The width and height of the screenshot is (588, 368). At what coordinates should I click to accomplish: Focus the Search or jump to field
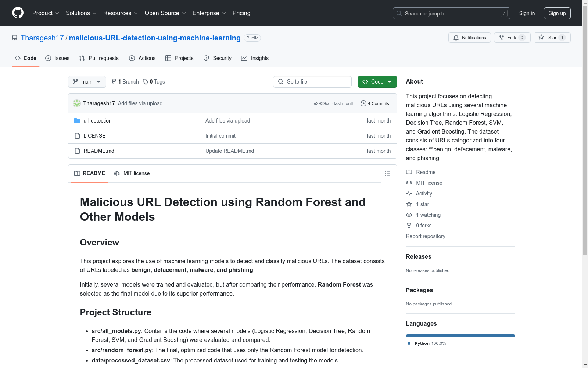[x=451, y=13]
